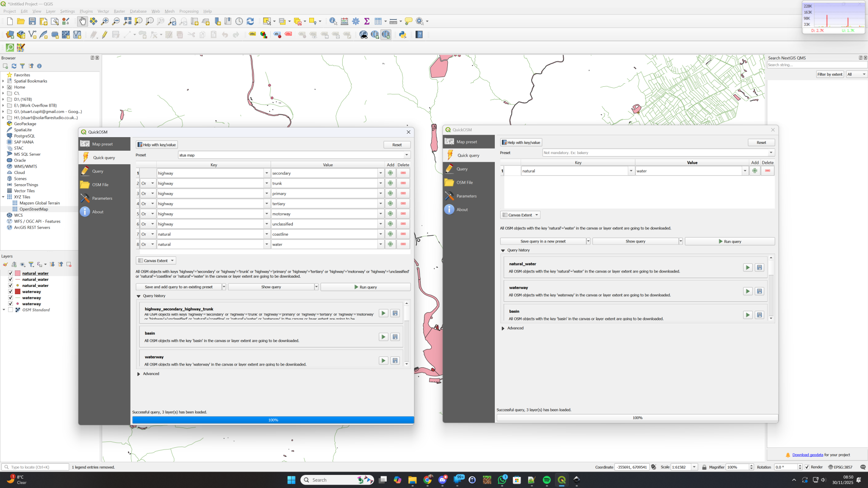Open Chrome from the taskbar
The height and width of the screenshot is (488, 868).
pyautogui.click(x=428, y=480)
